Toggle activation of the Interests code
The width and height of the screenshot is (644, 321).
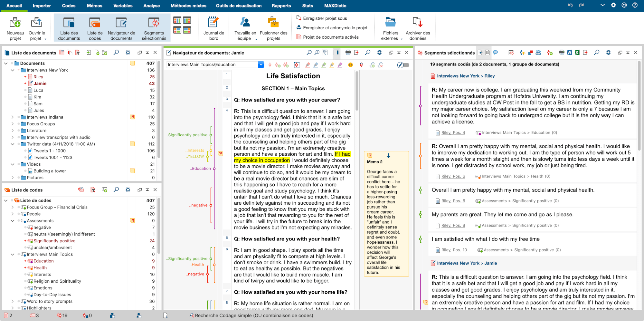coord(25,274)
